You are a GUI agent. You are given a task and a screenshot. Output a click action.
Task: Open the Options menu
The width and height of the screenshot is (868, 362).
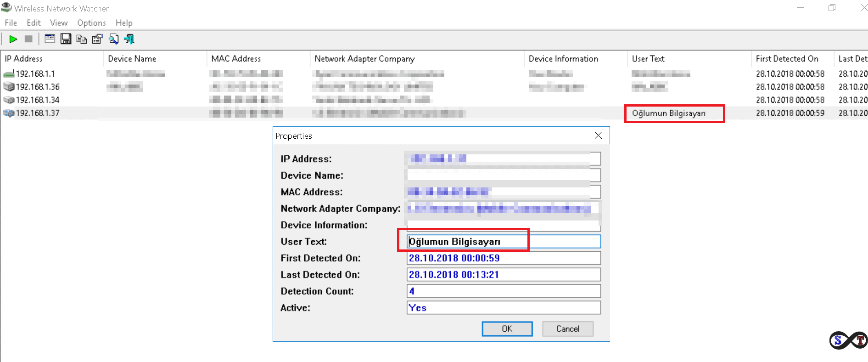(x=91, y=23)
